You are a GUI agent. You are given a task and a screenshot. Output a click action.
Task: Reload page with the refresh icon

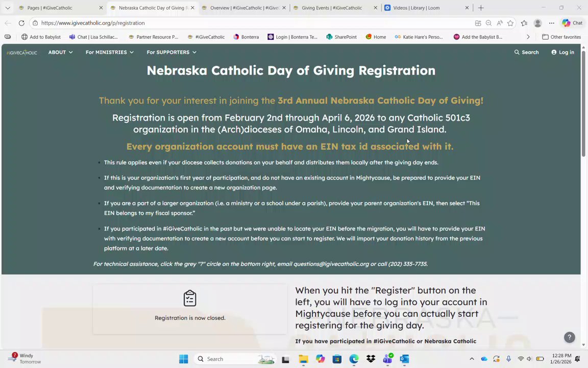pos(21,23)
